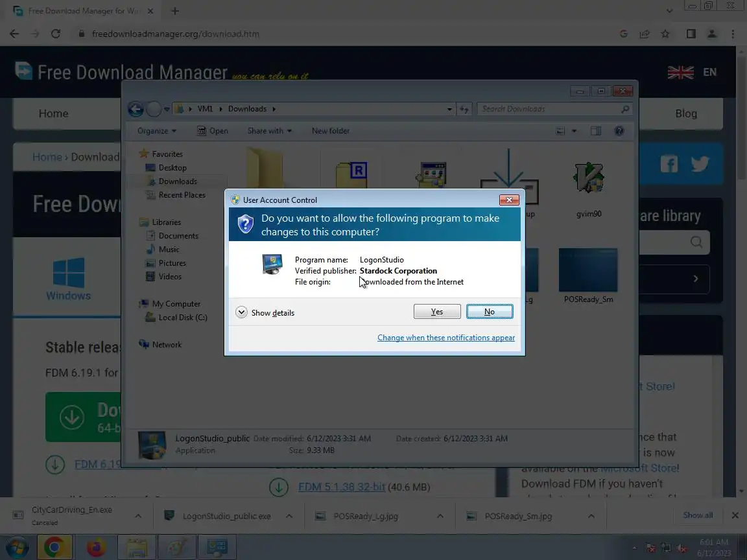The image size is (747, 560).
Task: Select the plain folder icon in Downloads
Action: 265,168
